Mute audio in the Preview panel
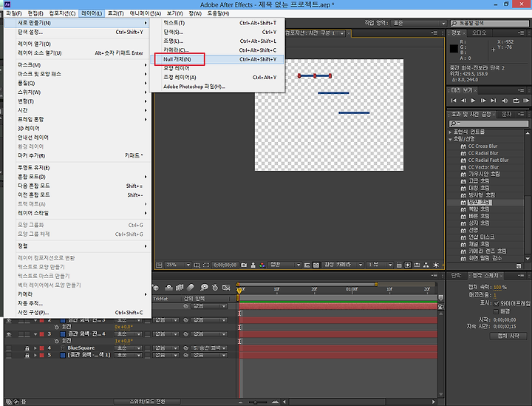Image resolution: width=532 pixels, height=406 pixels. pyautogui.click(x=505, y=101)
